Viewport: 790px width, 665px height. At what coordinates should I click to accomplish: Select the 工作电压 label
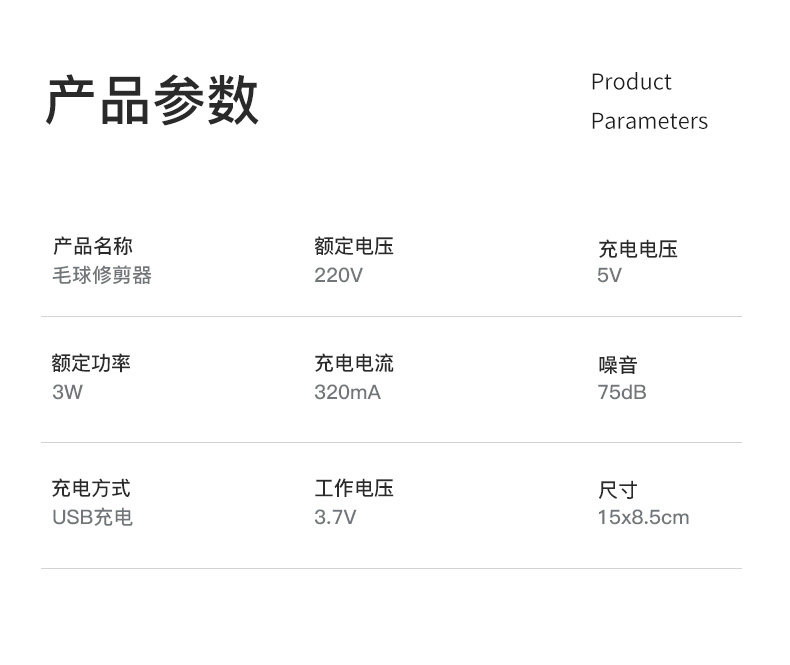[x=354, y=489]
